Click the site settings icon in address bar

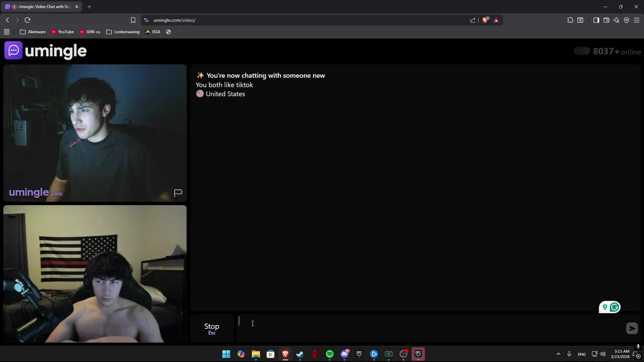pyautogui.click(x=146, y=20)
